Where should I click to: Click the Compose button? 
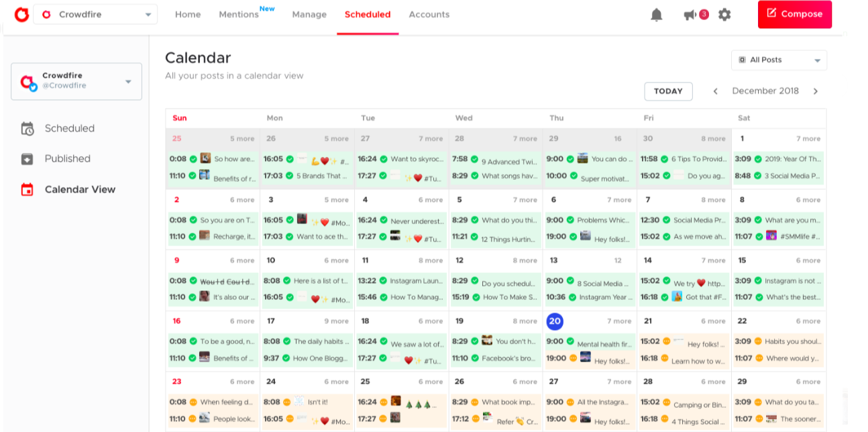tap(795, 14)
